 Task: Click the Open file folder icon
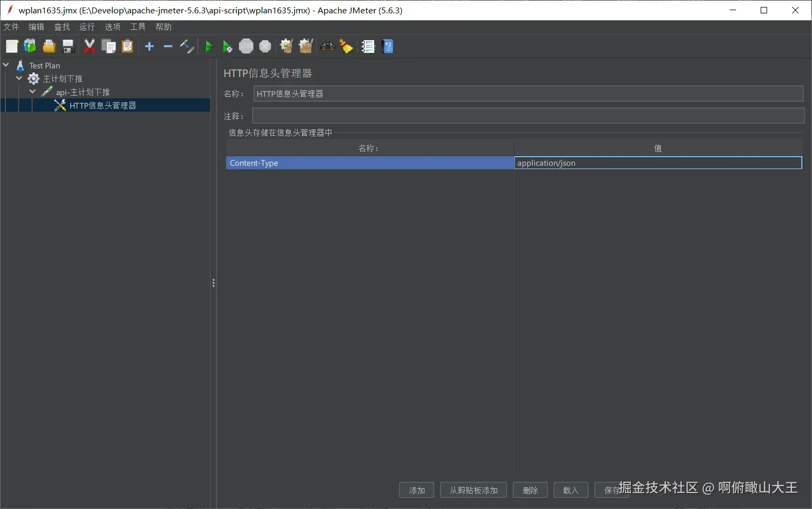click(x=49, y=47)
